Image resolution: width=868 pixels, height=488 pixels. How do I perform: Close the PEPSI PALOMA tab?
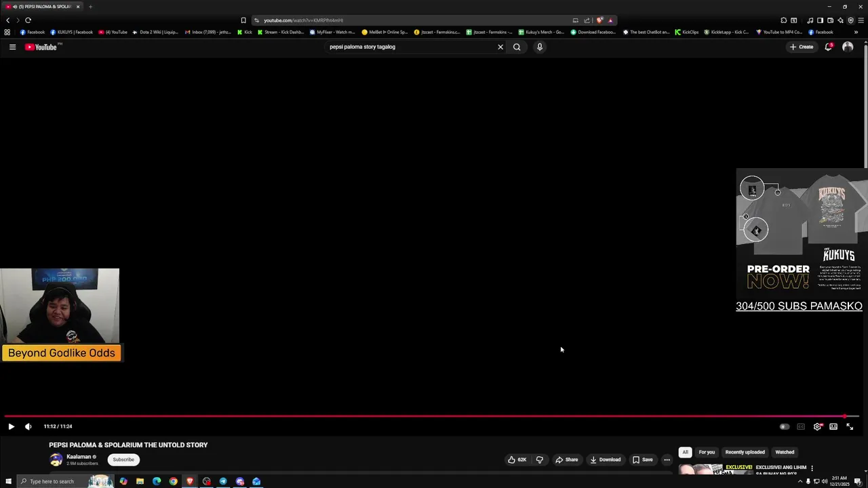pos(78,7)
